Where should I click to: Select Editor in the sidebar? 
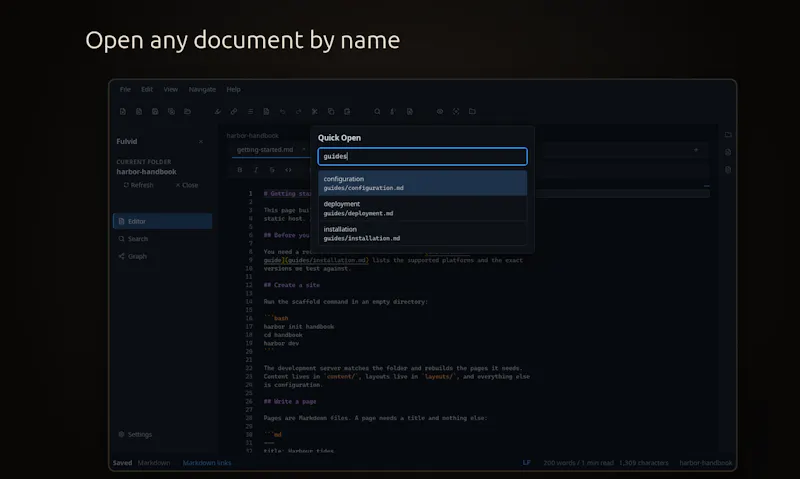(162, 221)
